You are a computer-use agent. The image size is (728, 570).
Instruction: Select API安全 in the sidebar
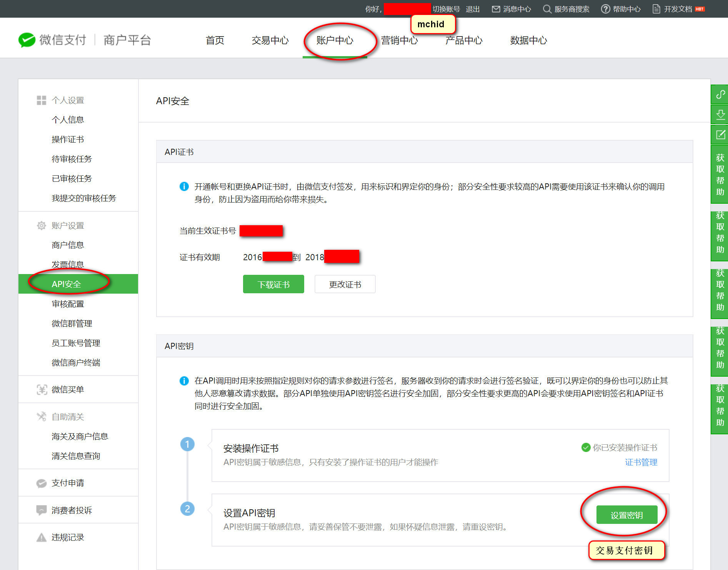click(67, 284)
